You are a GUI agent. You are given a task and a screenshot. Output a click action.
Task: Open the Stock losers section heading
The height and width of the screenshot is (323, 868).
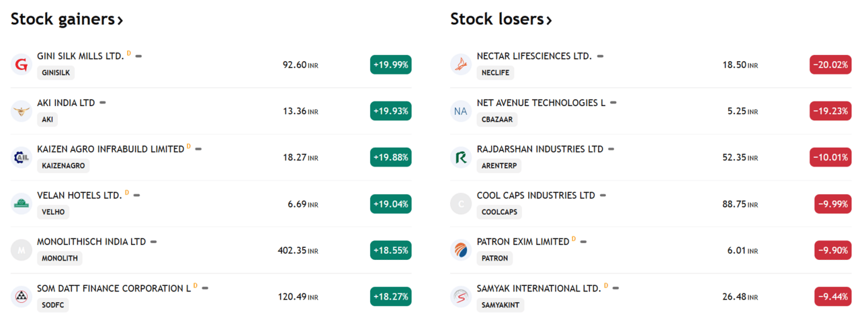tap(501, 19)
